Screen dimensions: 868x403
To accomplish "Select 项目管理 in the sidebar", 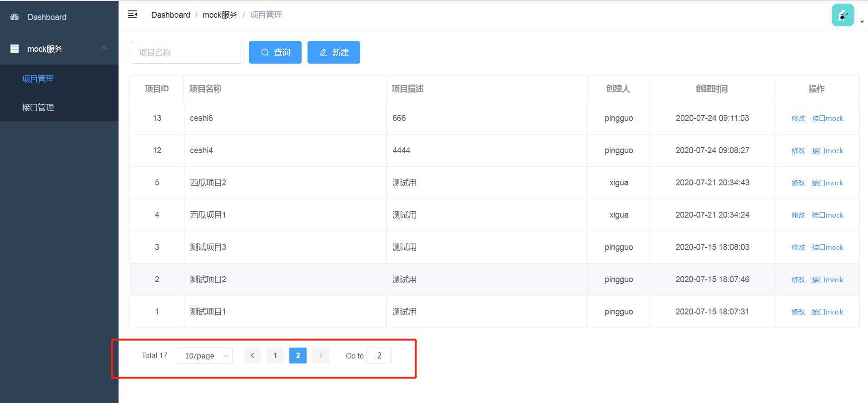I will click(x=59, y=79).
